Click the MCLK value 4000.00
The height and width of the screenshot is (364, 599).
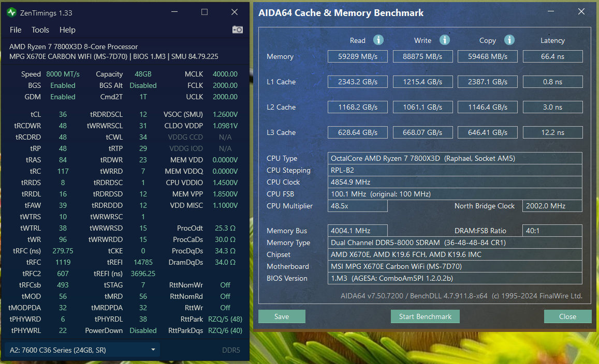point(225,74)
